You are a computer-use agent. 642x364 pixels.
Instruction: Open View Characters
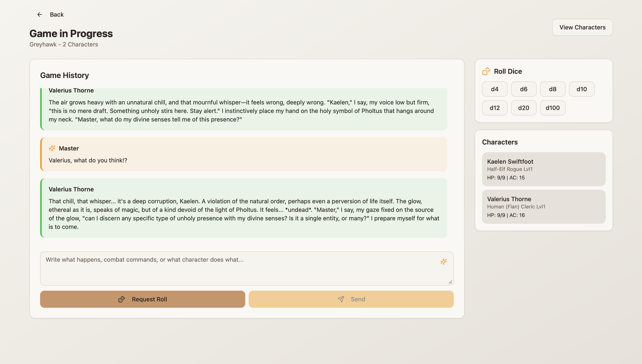(x=582, y=27)
